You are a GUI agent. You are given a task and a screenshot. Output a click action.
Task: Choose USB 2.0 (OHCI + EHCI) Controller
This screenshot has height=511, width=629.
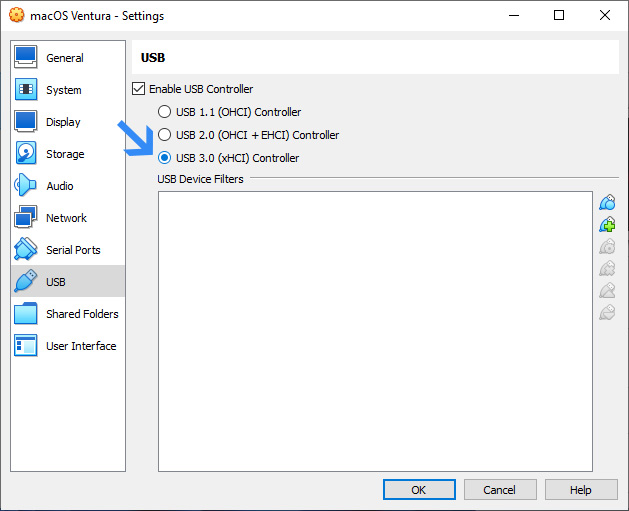(165, 135)
